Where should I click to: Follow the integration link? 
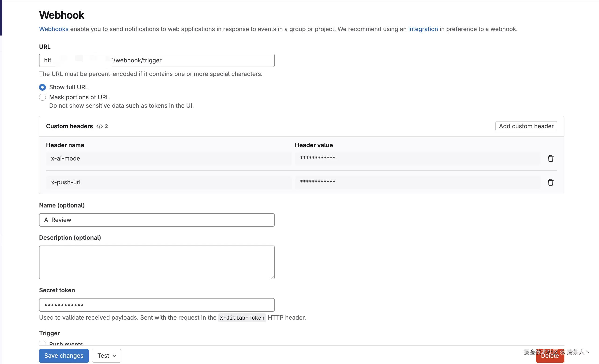423,29
